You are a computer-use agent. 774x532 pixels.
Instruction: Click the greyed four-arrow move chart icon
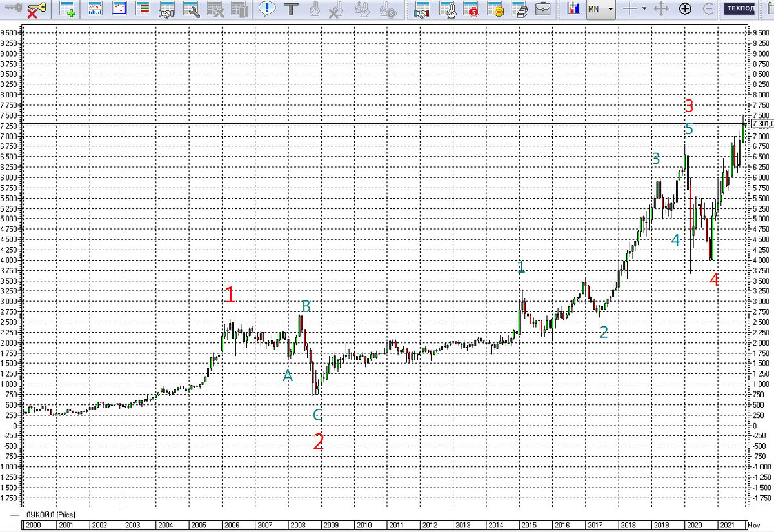[x=661, y=9]
